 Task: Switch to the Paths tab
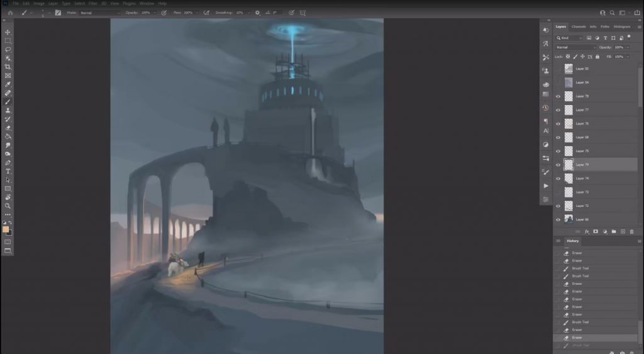(605, 26)
